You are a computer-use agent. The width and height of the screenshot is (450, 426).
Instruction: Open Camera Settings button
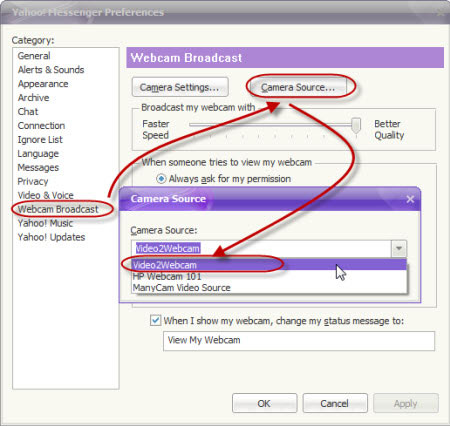tap(180, 87)
